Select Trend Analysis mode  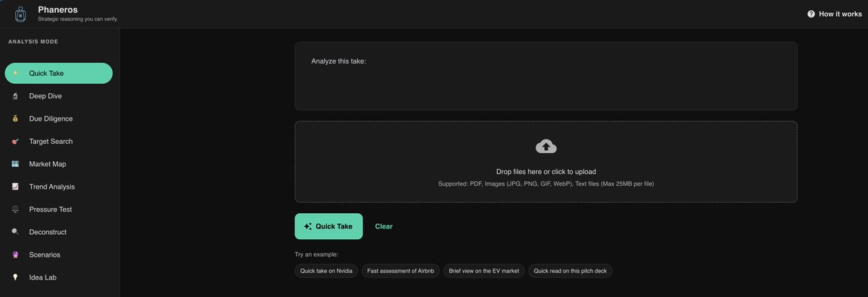click(x=59, y=186)
